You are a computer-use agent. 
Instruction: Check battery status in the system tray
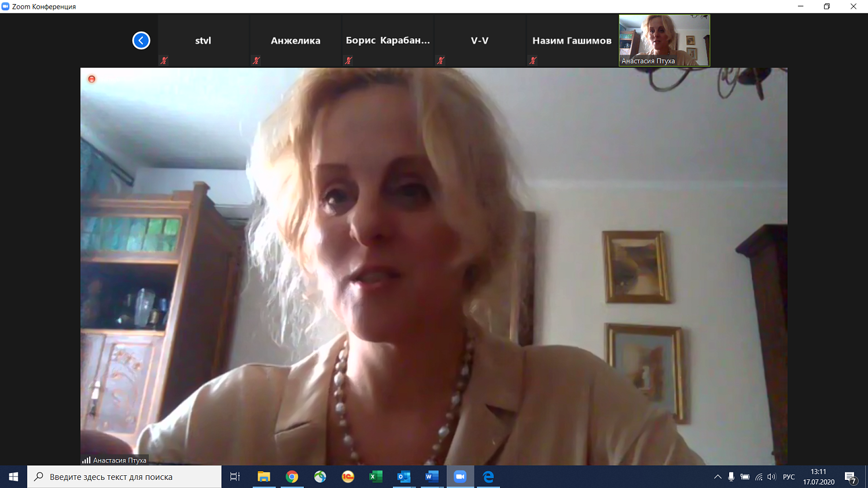[x=745, y=477]
